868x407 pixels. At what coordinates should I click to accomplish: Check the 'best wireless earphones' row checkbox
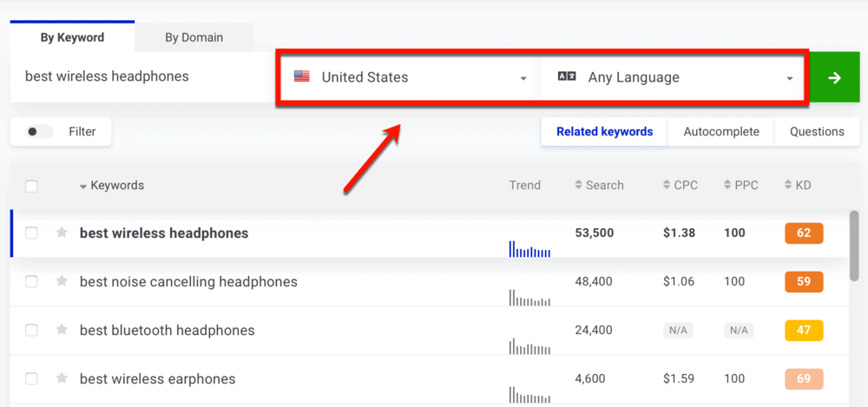pyautogui.click(x=31, y=379)
